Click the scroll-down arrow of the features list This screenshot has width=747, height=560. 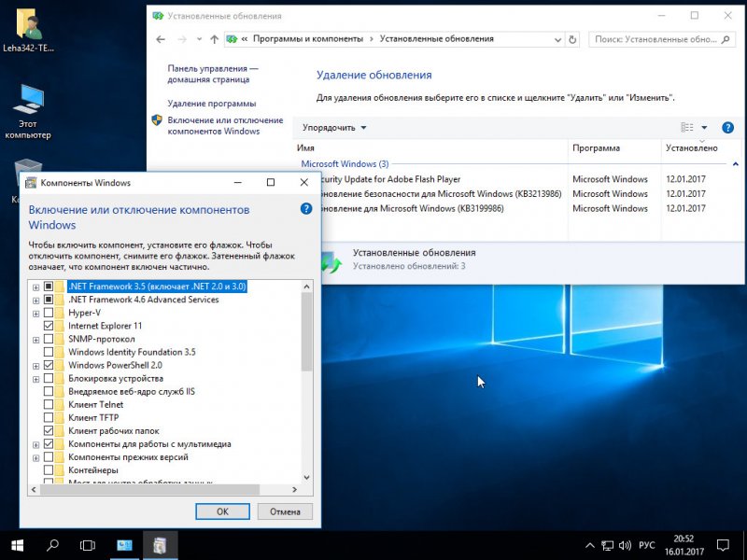(x=307, y=477)
